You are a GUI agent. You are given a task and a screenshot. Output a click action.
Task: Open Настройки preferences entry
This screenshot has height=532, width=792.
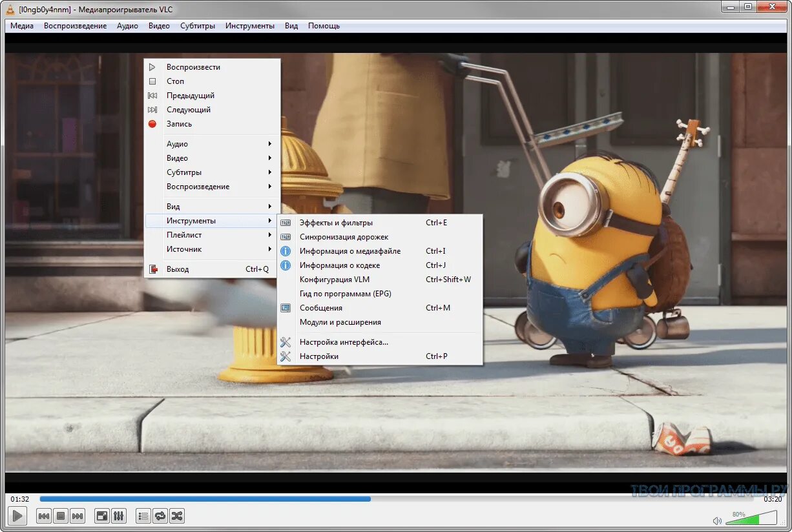click(319, 356)
